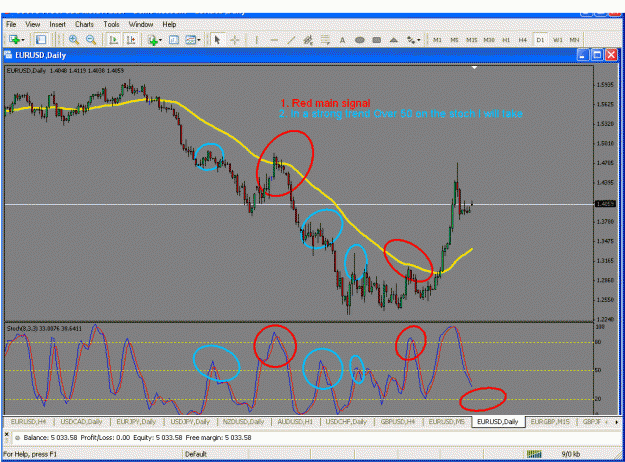Switch to H1 timeframe
Image resolution: width=625 pixels, height=462 pixels.
(x=506, y=40)
